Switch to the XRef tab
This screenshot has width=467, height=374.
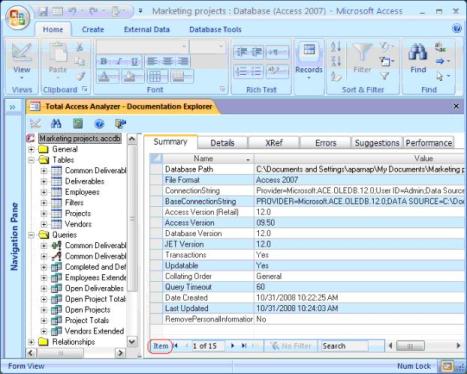click(274, 143)
